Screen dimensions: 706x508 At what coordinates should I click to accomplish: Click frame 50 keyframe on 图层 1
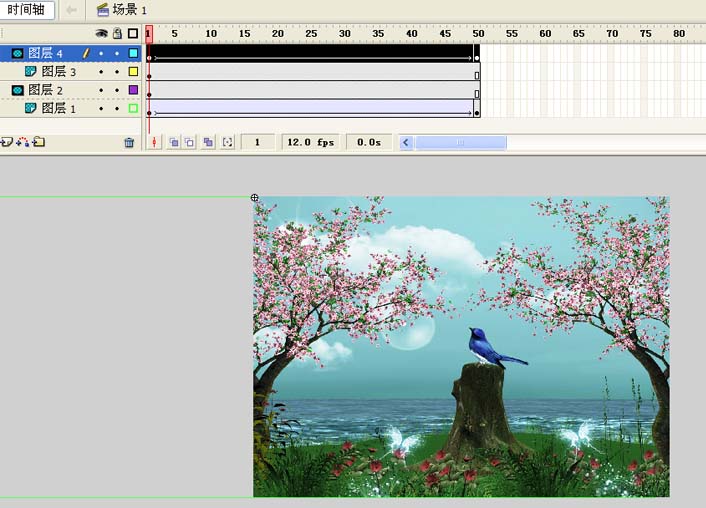tap(477, 109)
